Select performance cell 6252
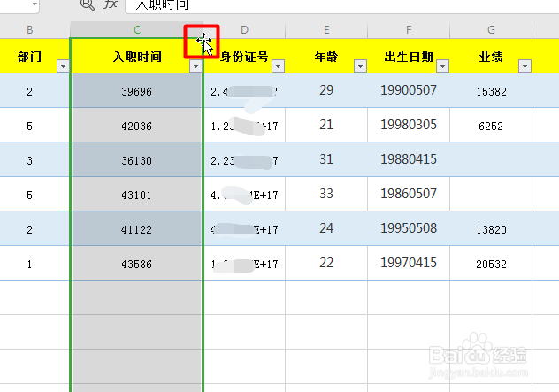The image size is (559, 392). click(x=491, y=125)
